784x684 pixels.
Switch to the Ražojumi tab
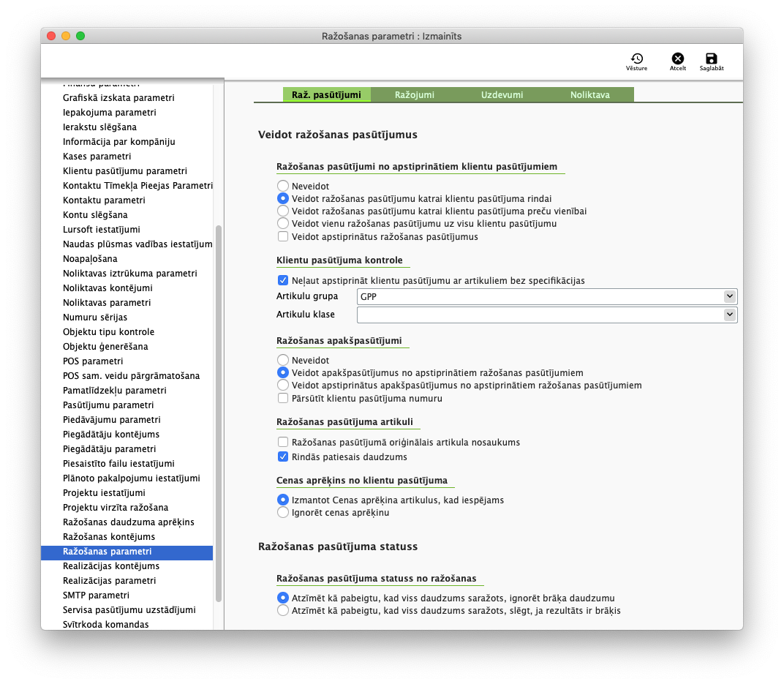[x=415, y=95]
